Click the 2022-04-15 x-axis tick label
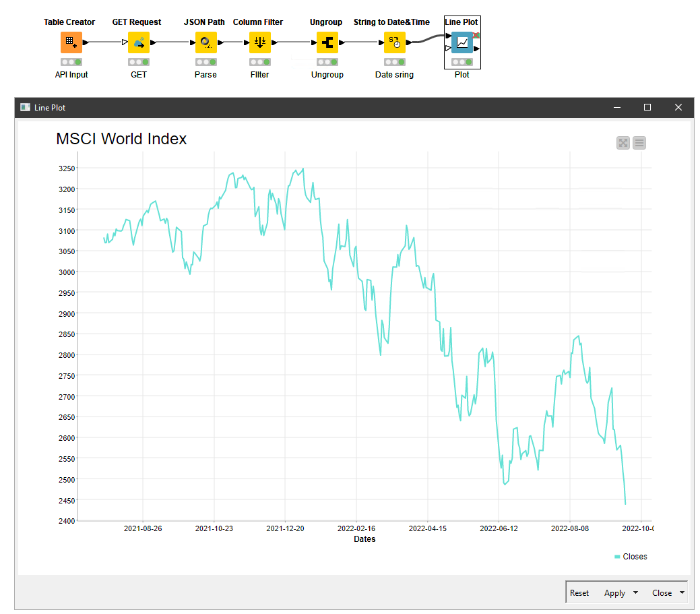 coord(428,528)
